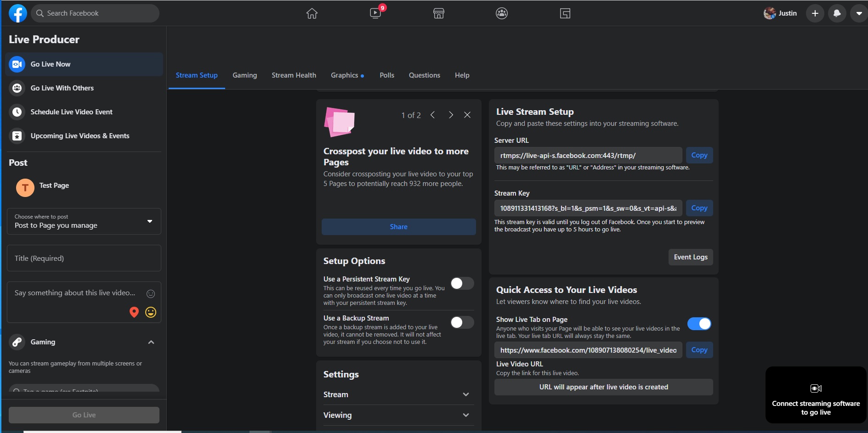Dismiss the crosspost tip card

467,115
